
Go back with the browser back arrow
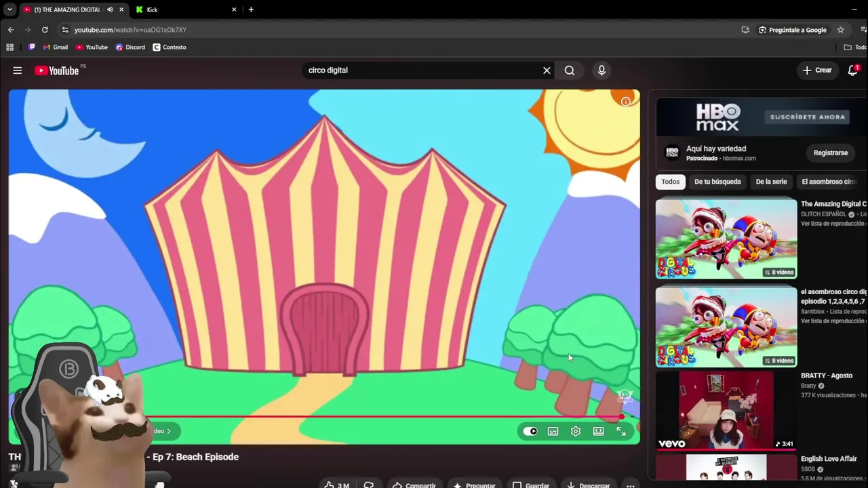coord(11,30)
